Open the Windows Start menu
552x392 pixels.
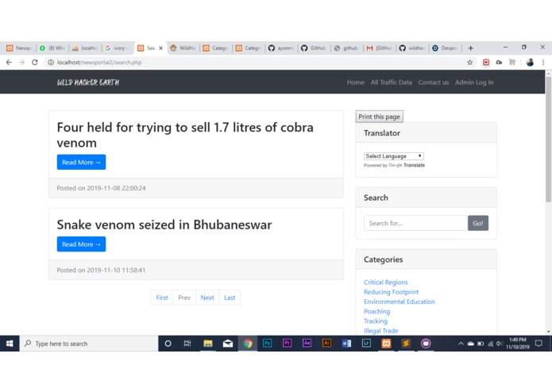10,344
